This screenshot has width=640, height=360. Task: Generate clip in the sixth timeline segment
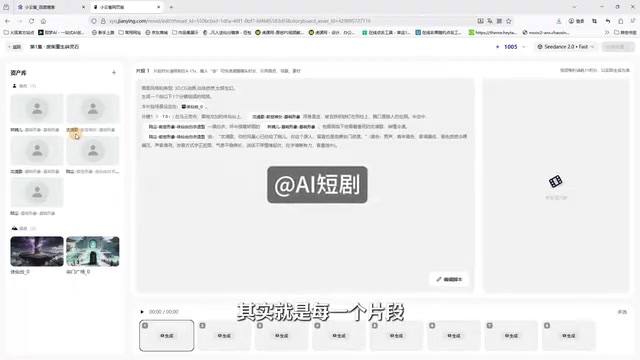(x=454, y=336)
